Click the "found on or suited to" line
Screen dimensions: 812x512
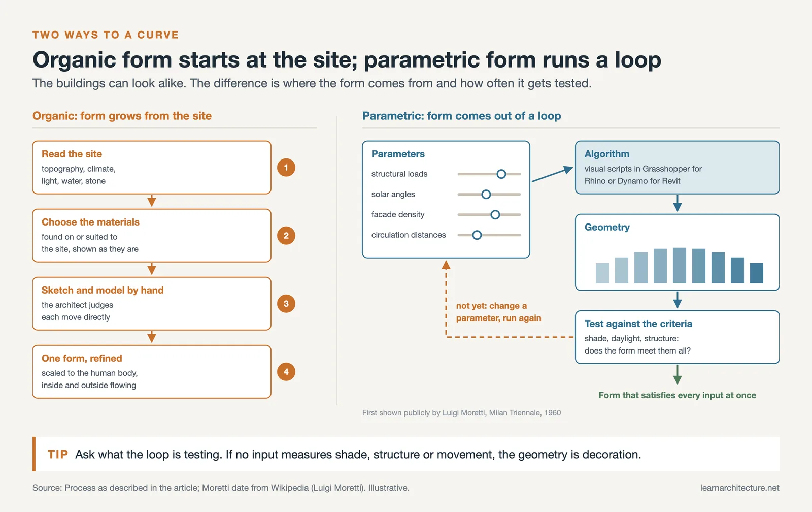[x=79, y=237]
